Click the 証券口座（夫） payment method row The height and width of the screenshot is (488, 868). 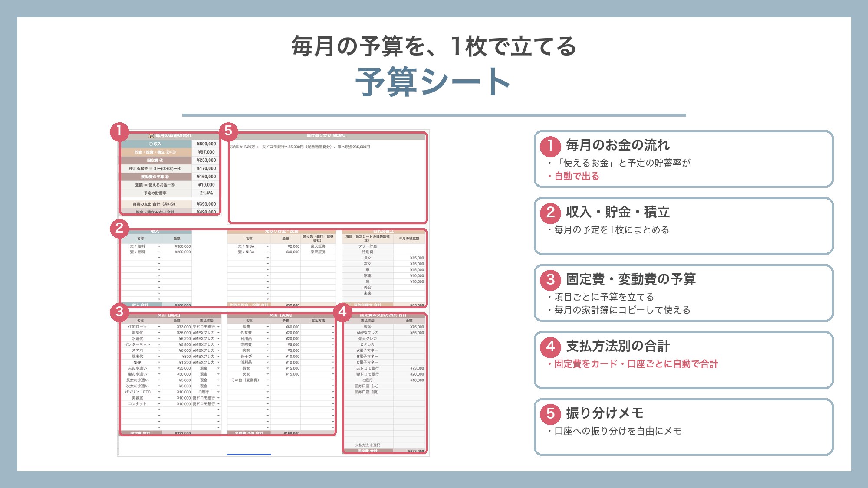[367, 386]
